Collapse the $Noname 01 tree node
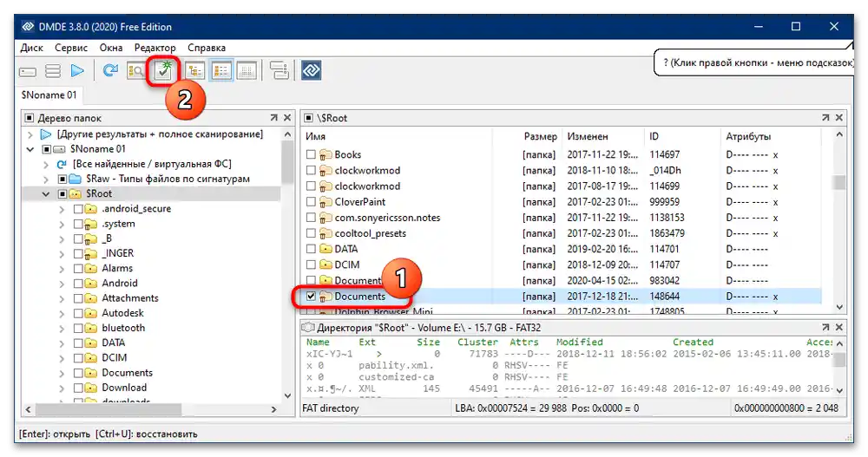Viewport: 868px width, 457px height. [30, 149]
